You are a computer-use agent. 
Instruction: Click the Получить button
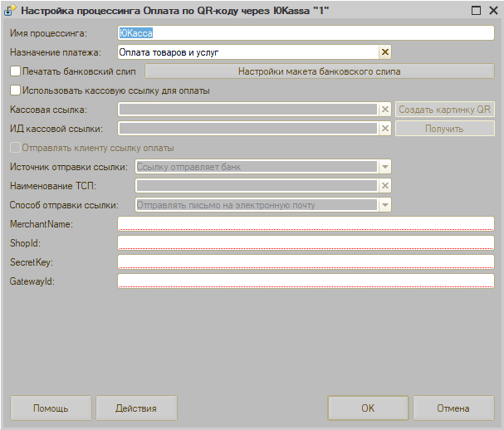tap(444, 129)
